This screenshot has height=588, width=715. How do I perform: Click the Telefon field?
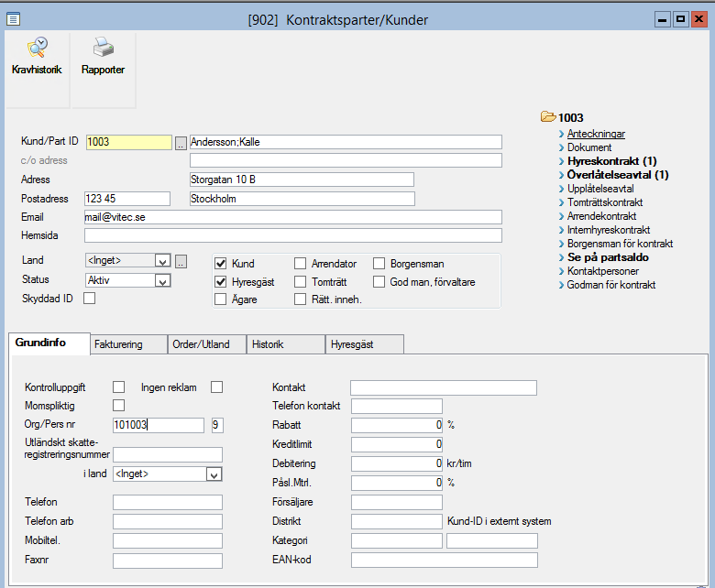[168, 503]
